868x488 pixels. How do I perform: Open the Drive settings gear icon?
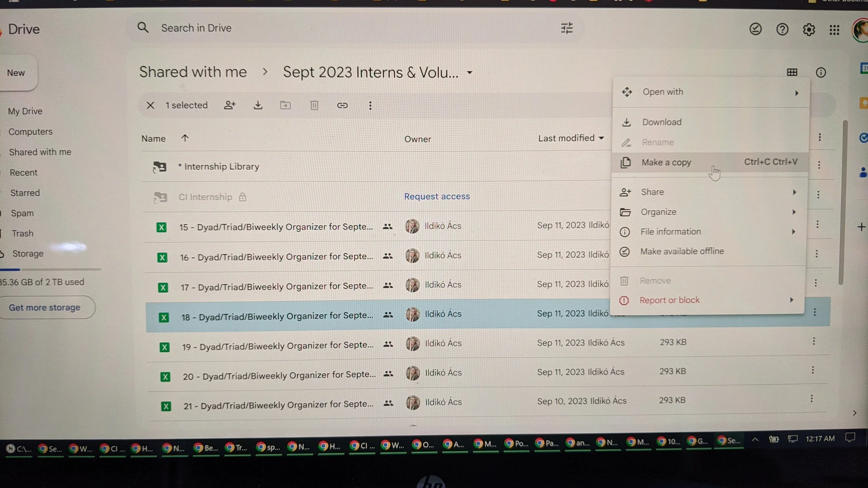(x=809, y=30)
